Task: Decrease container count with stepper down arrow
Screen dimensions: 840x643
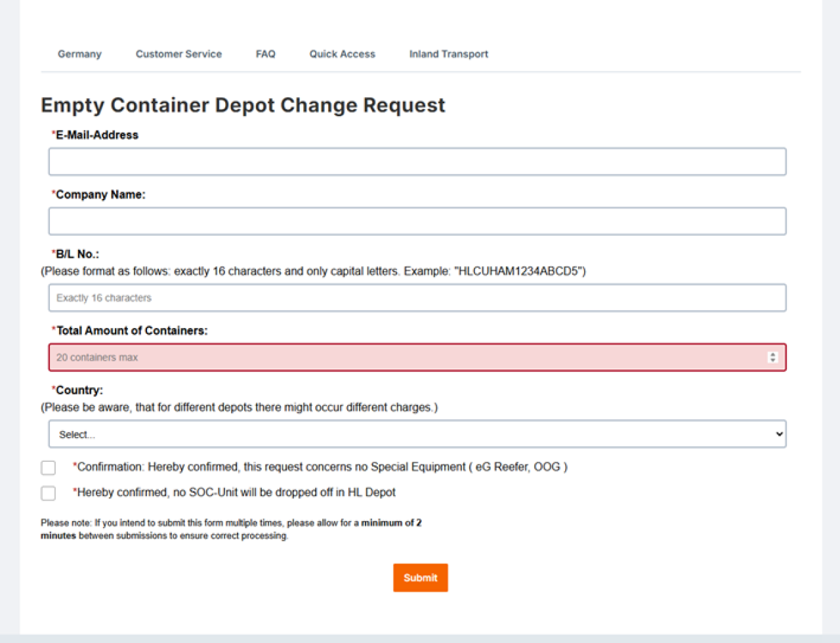Action: (x=772, y=360)
